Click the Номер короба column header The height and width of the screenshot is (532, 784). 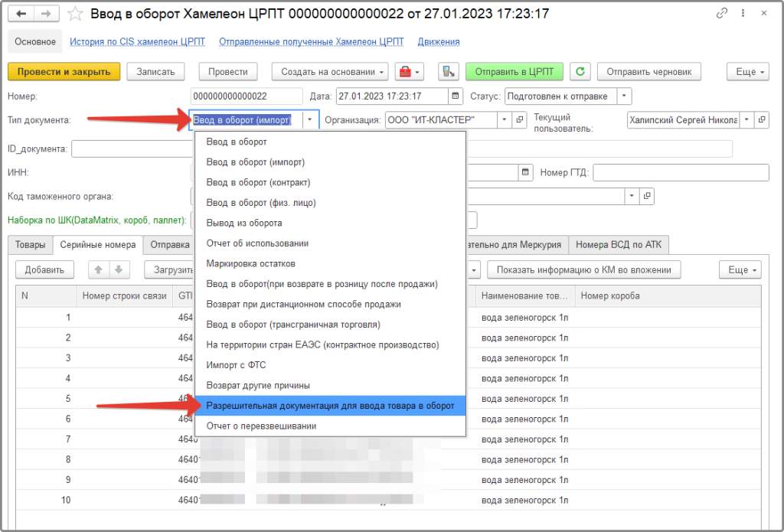click(x=668, y=296)
